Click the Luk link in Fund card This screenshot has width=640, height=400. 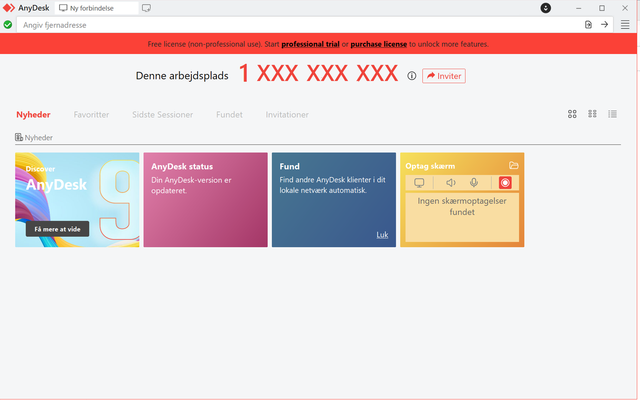click(382, 235)
